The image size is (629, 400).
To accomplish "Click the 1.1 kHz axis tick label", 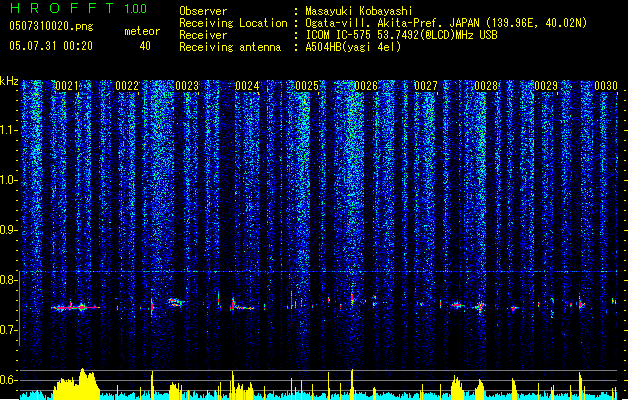I will click(9, 130).
